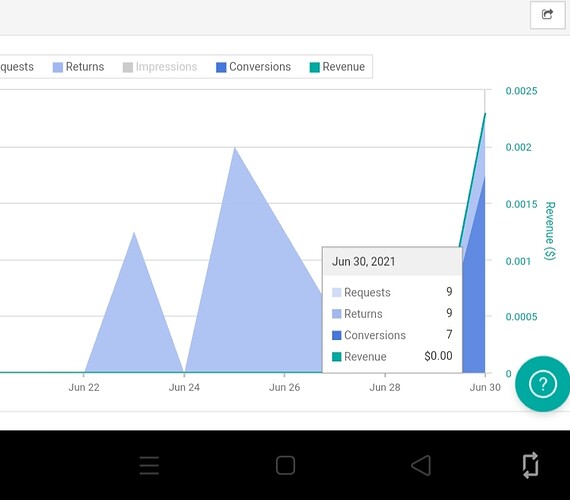The image size is (570, 500).
Task: Toggle the Conversions legend entry
Action: point(253,67)
